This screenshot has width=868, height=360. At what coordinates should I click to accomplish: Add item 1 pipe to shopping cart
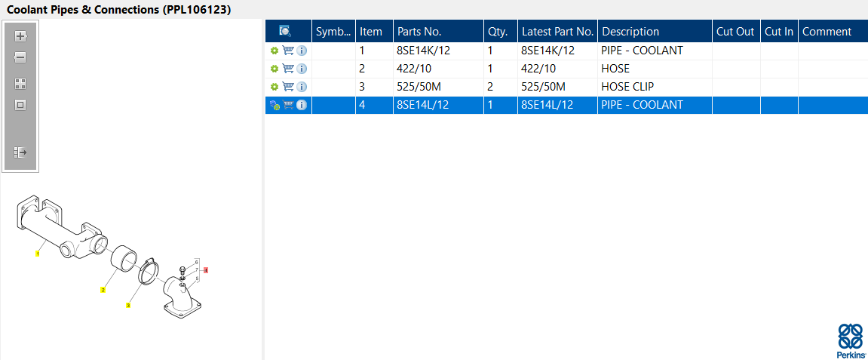pos(288,51)
